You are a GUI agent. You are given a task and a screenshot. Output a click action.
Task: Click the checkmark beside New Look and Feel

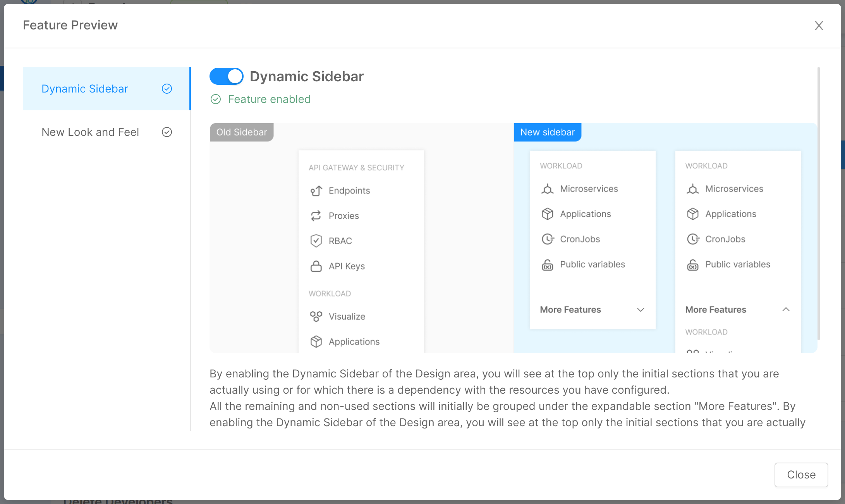(167, 132)
